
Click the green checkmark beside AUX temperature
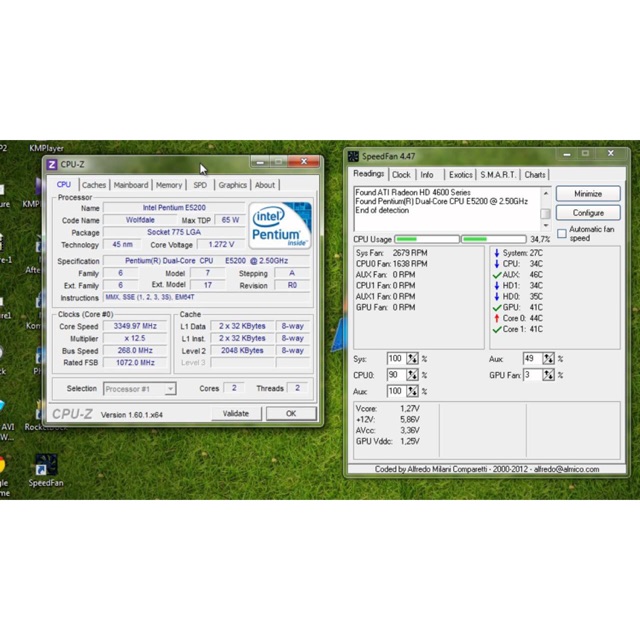click(497, 275)
